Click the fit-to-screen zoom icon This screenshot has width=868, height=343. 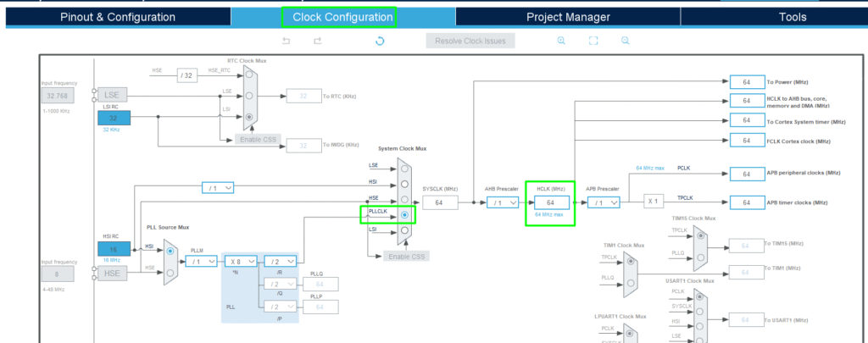[593, 41]
